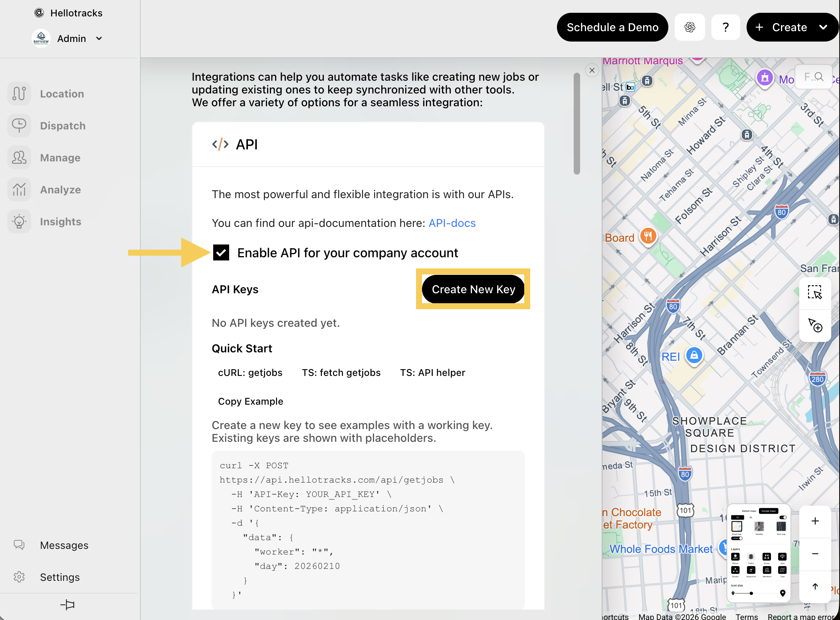Open the Dispatch section icon in sidebar

click(19, 125)
